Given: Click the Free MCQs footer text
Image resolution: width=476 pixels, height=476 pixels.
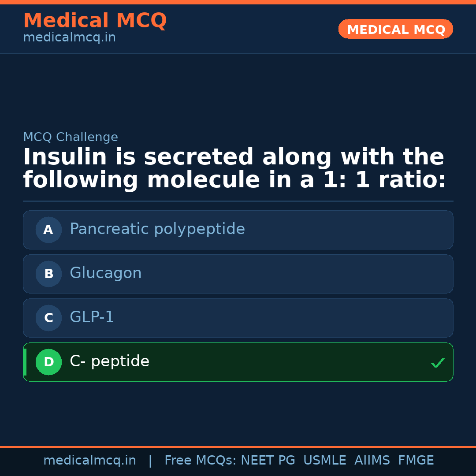Looking at the screenshot, I should (201, 461).
